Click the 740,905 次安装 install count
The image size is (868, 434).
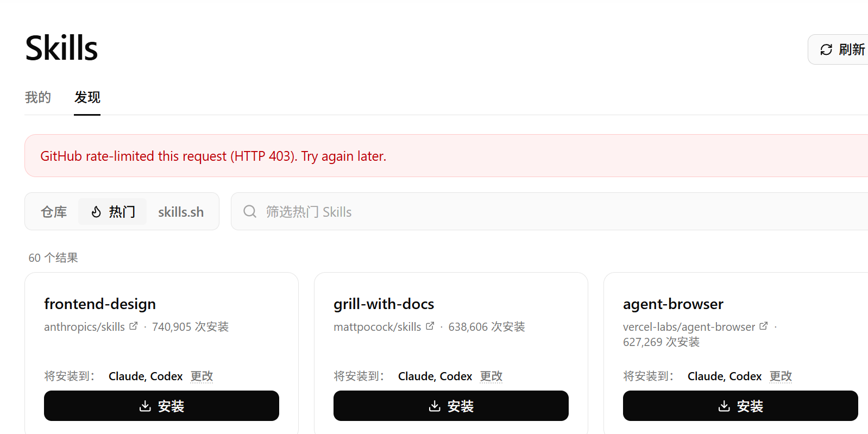[190, 327]
